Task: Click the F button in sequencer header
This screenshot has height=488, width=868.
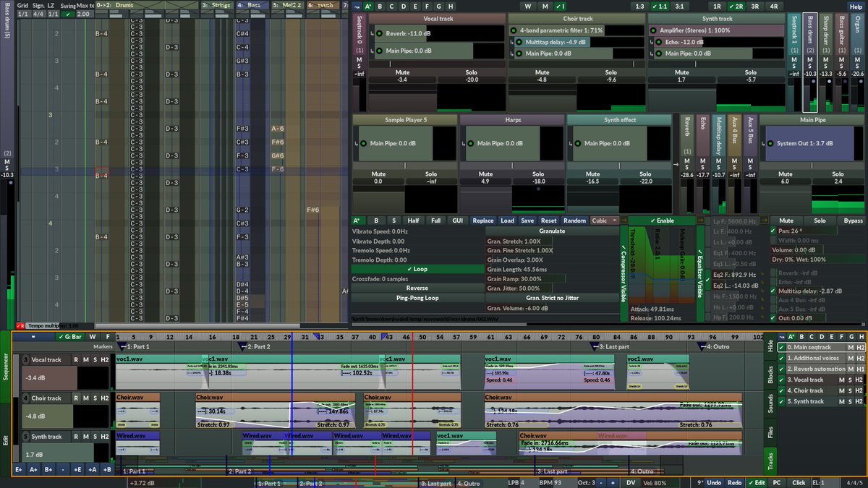Action: [x=107, y=336]
